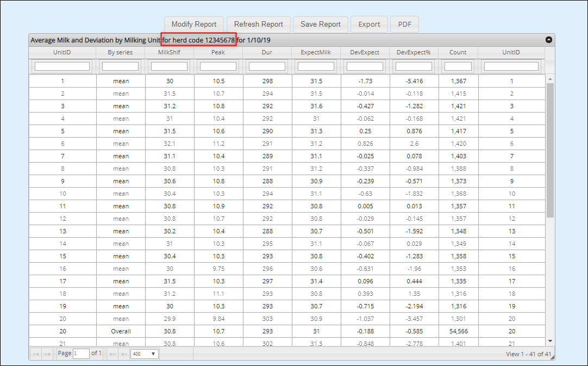Sort the table by Peak column
Screen dimensions: 588x366
218,52
